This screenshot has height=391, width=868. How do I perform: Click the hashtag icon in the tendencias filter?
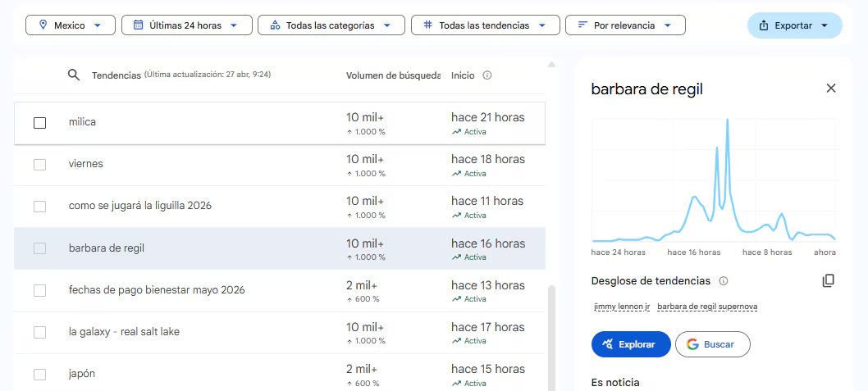pos(428,25)
